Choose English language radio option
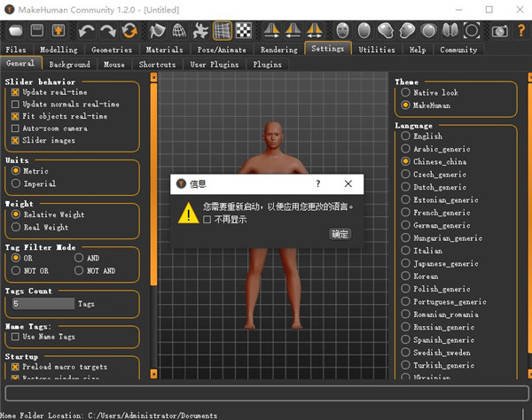 click(406, 136)
